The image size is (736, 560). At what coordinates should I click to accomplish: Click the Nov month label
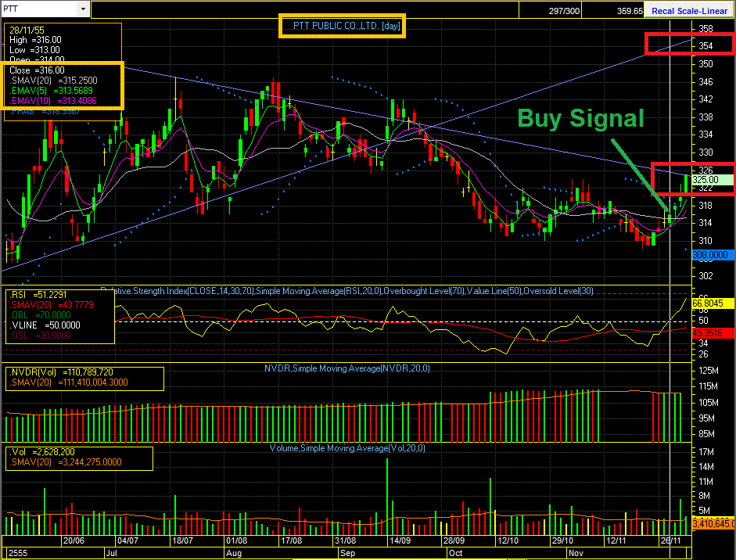point(576,553)
